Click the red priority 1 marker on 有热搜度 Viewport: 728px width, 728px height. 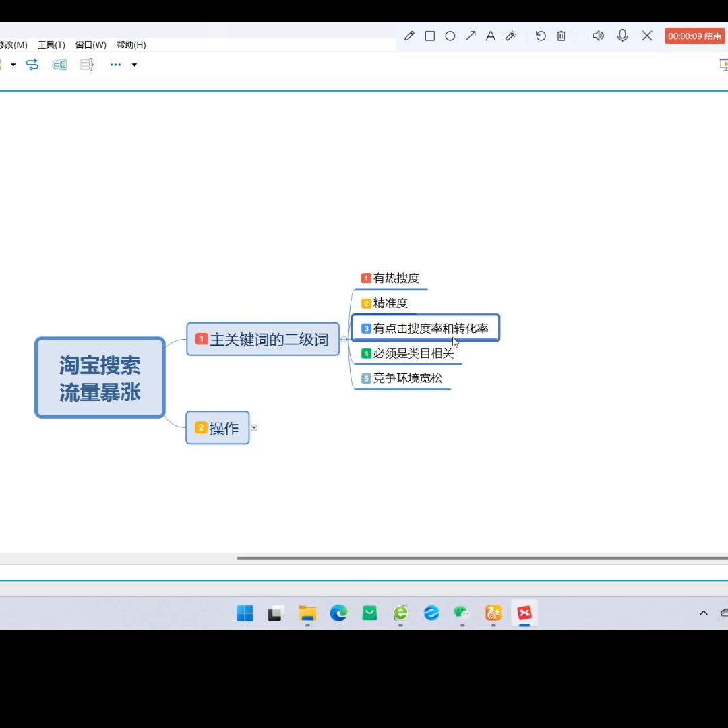tap(366, 278)
